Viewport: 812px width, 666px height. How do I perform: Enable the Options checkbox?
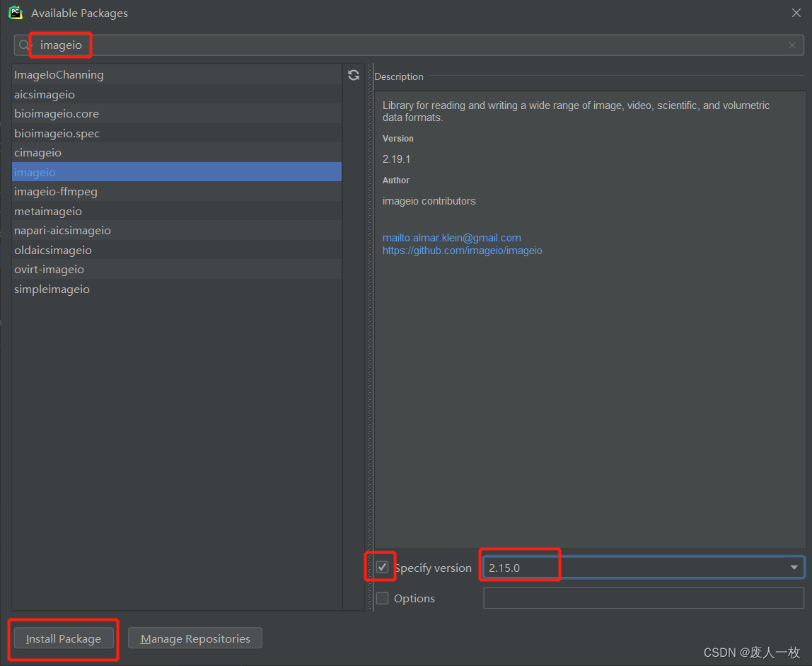pyautogui.click(x=382, y=598)
